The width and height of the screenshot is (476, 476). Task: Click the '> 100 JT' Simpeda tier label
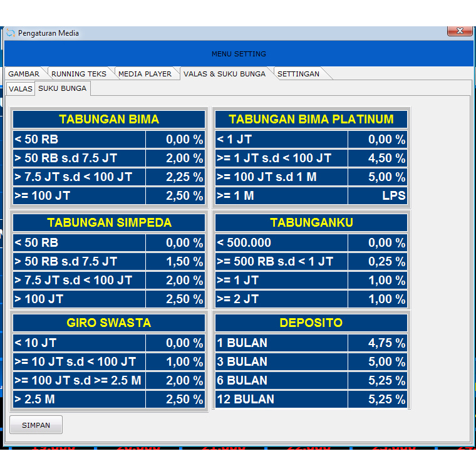pyautogui.click(x=79, y=299)
